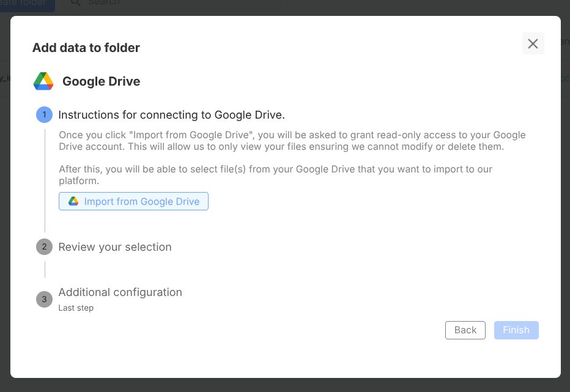Click the Last step label
570x392 pixels.
point(76,308)
